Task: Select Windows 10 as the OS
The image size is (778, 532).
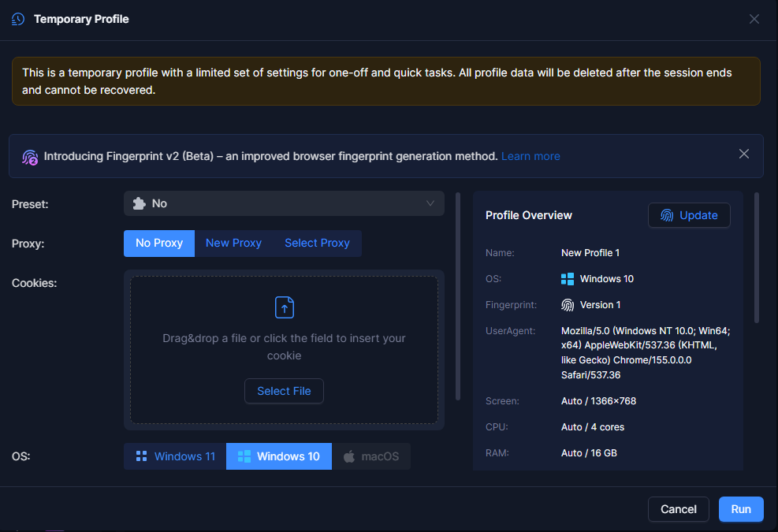Action: 279,456
